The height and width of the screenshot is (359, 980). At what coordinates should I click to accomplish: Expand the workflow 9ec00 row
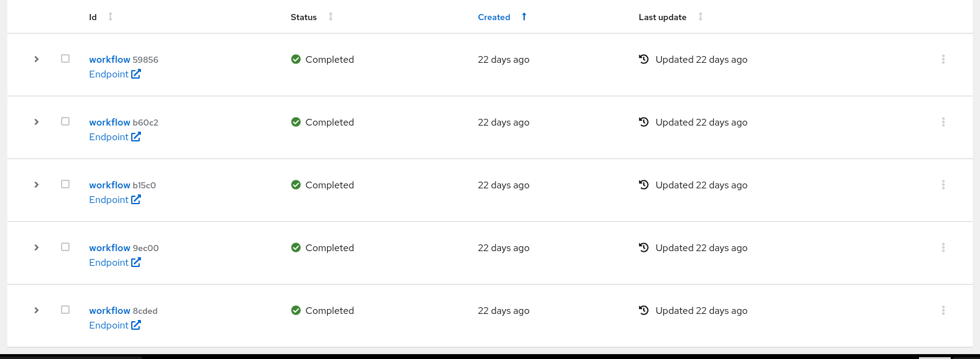[x=37, y=247]
